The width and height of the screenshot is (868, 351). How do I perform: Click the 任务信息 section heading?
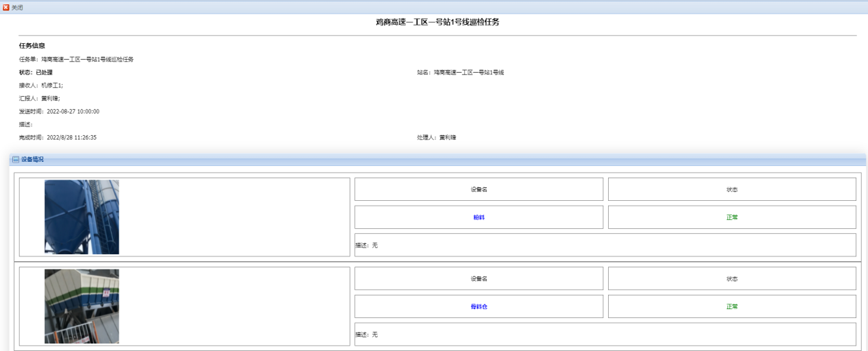point(32,46)
